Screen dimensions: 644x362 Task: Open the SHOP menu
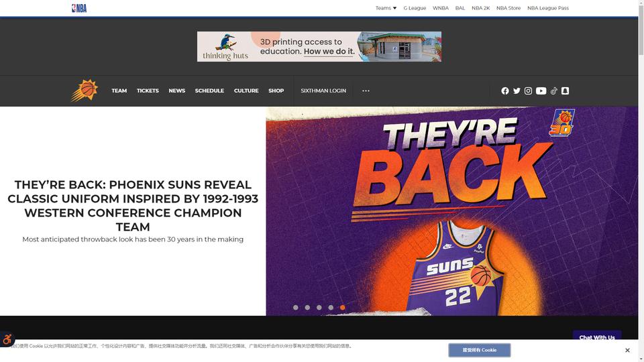[276, 90]
